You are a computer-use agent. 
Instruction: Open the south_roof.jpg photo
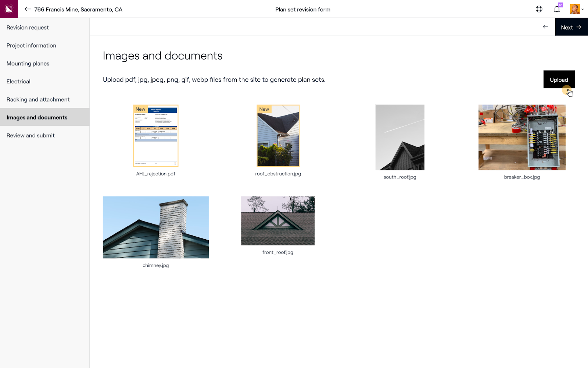pos(400,137)
